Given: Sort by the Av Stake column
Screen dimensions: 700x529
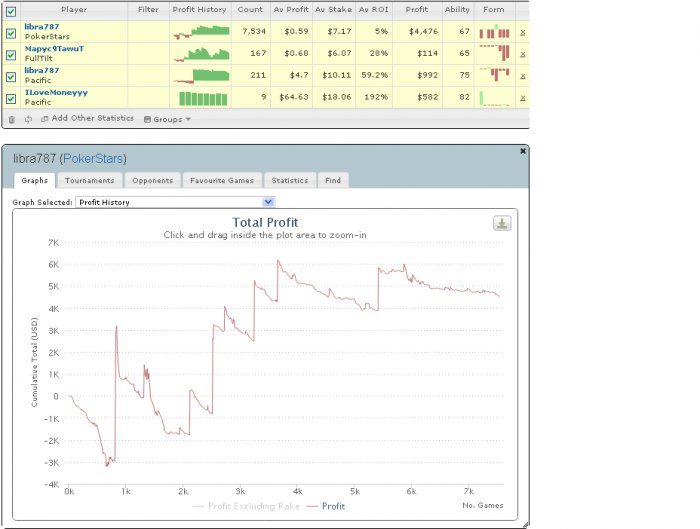Looking at the screenshot, I should 333,9.
